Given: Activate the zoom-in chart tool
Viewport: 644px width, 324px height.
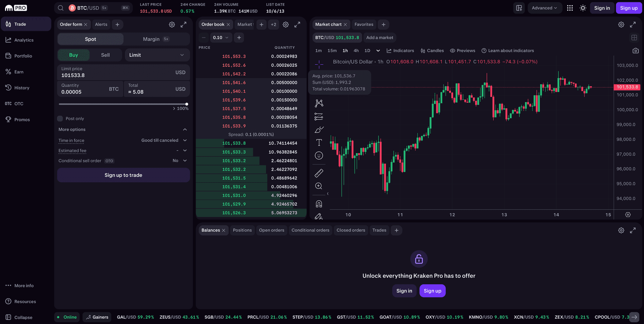Looking at the screenshot, I should pos(319,186).
